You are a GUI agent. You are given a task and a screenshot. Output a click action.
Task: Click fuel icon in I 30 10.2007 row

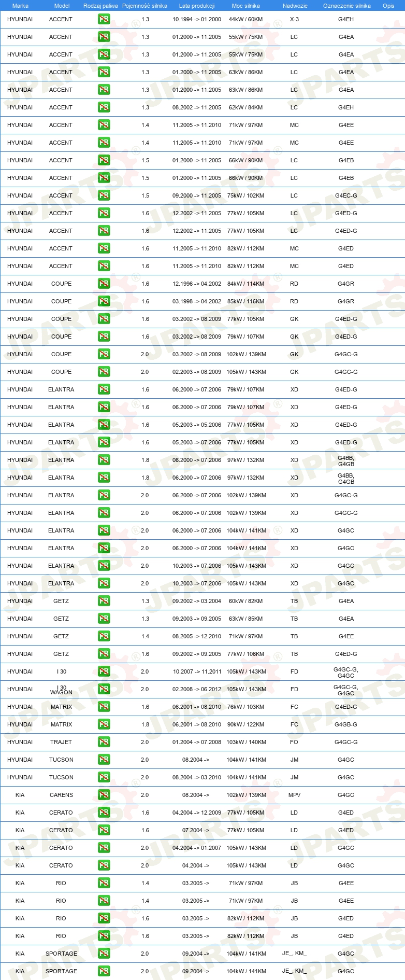click(x=104, y=671)
